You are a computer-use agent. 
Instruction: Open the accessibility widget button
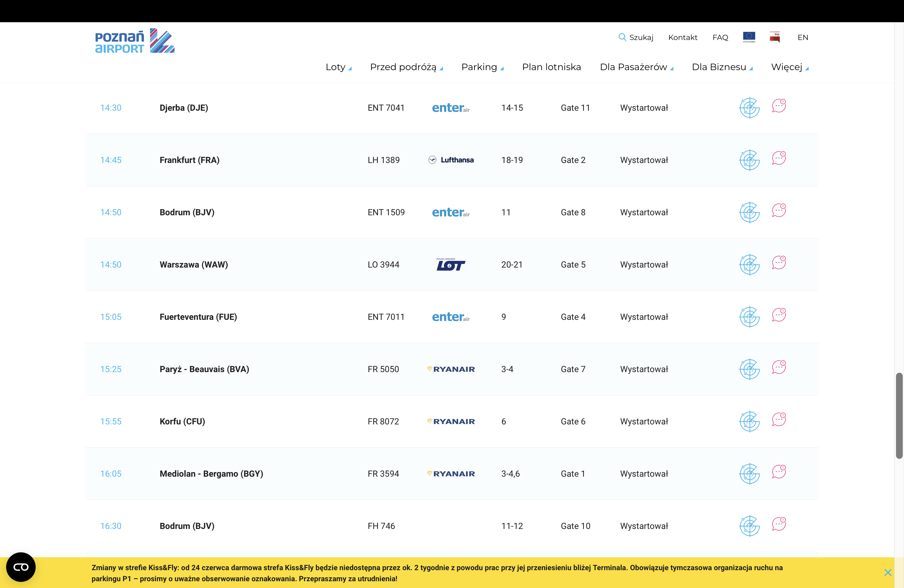[x=21, y=567]
